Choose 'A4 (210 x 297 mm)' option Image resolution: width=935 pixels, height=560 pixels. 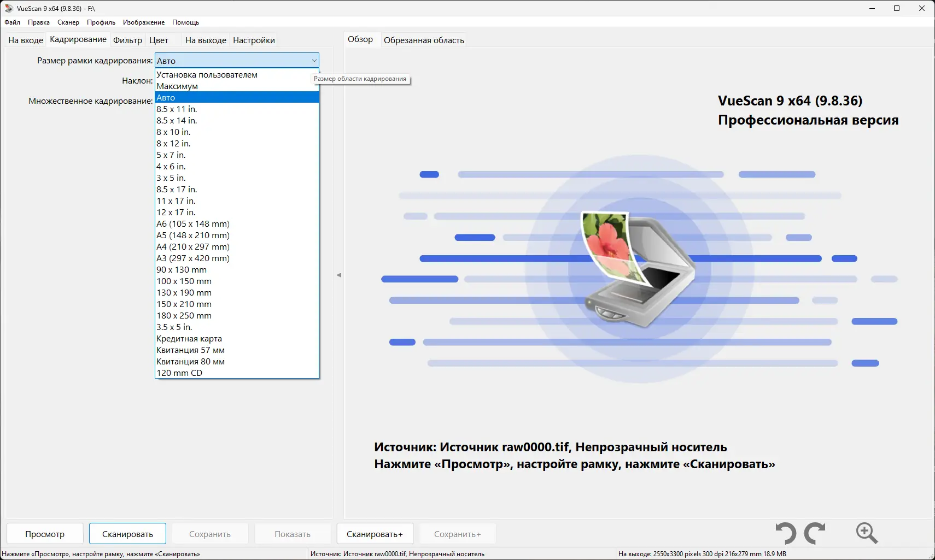click(237, 247)
